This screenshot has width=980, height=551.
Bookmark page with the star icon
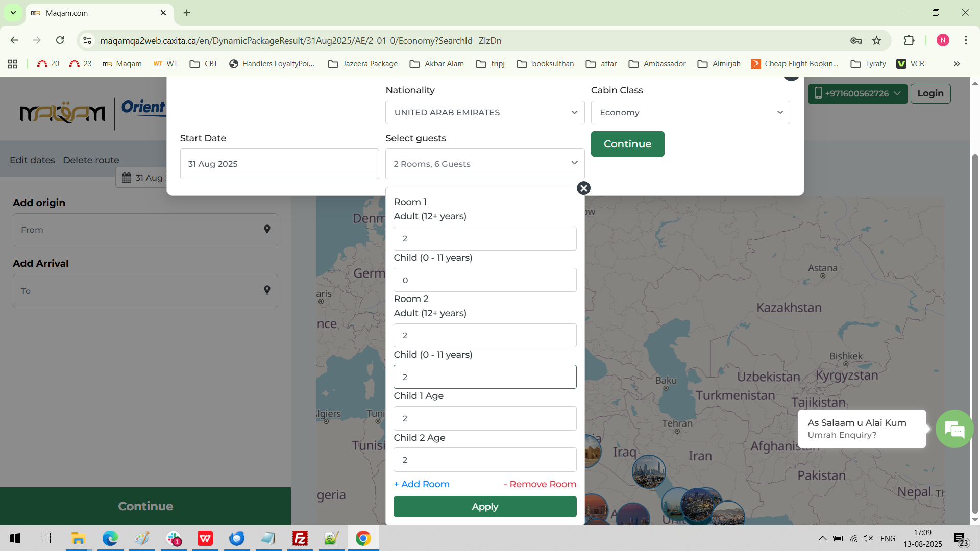pyautogui.click(x=877, y=41)
